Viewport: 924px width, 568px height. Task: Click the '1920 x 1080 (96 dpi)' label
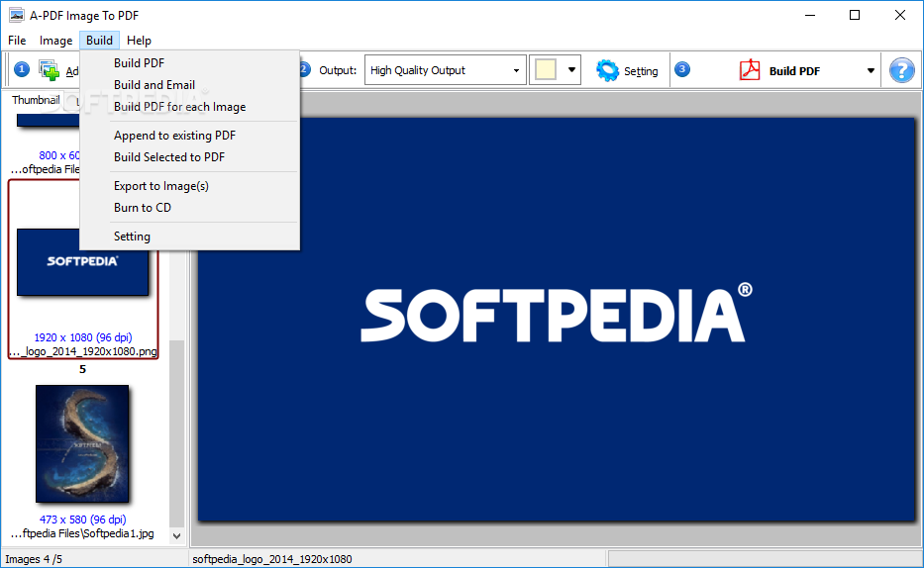click(x=83, y=337)
